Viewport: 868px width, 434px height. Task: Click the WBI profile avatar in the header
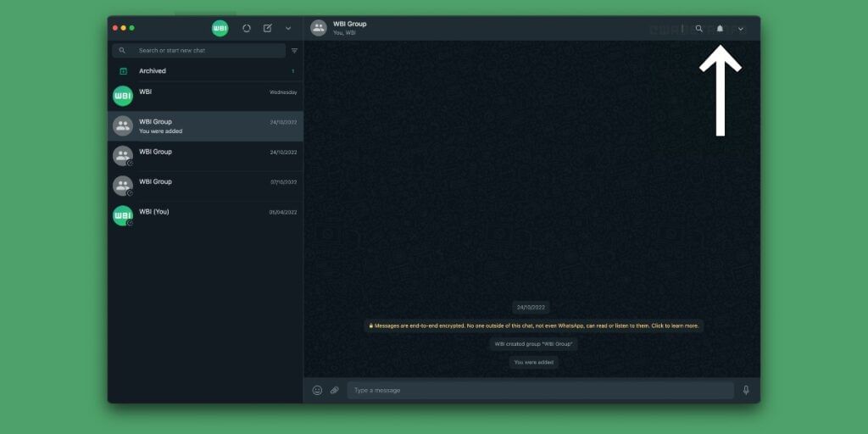[x=220, y=28]
